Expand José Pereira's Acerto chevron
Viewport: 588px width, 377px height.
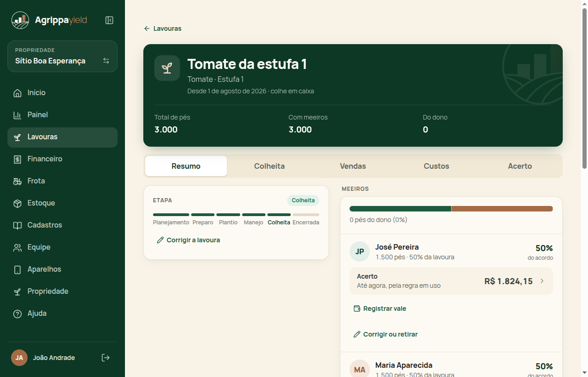click(x=542, y=281)
